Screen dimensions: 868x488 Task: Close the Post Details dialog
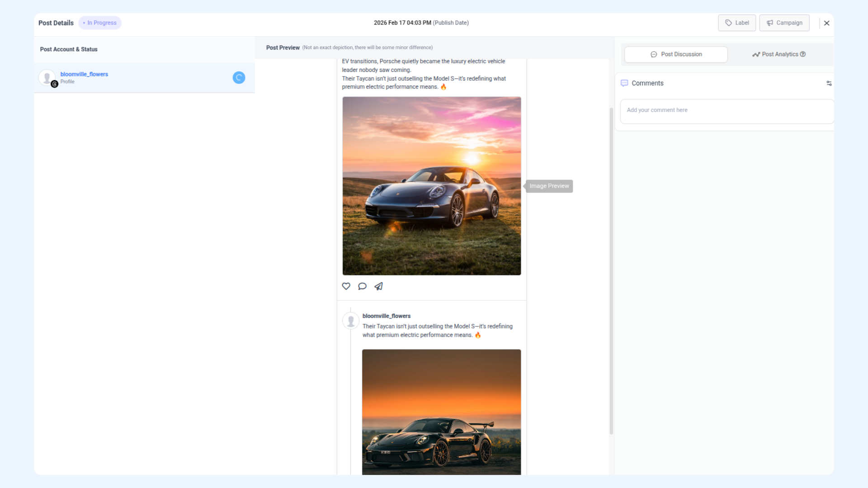(826, 23)
